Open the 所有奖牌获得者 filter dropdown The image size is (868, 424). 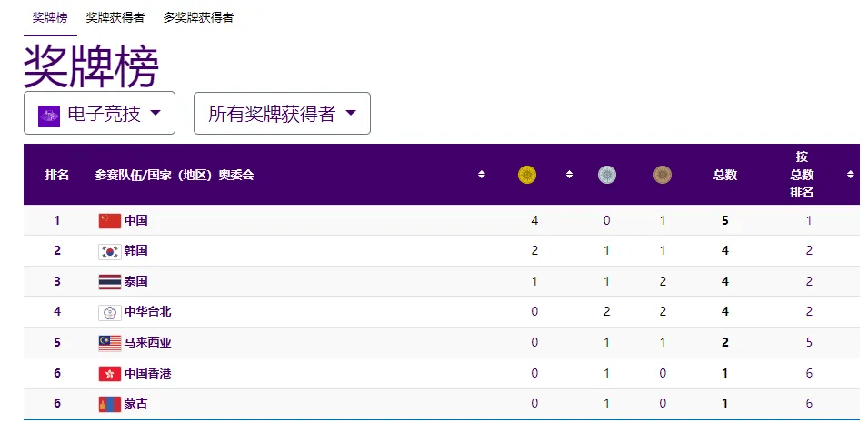click(x=282, y=113)
